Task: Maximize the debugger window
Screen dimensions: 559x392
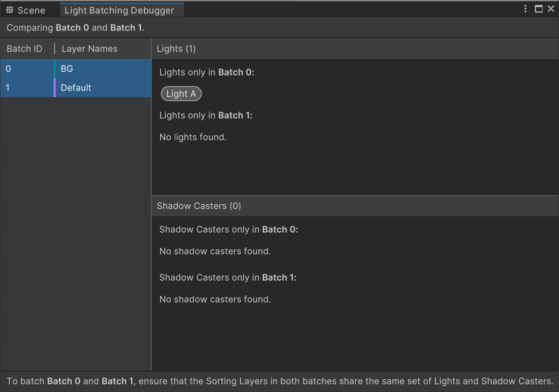Action: (537, 9)
